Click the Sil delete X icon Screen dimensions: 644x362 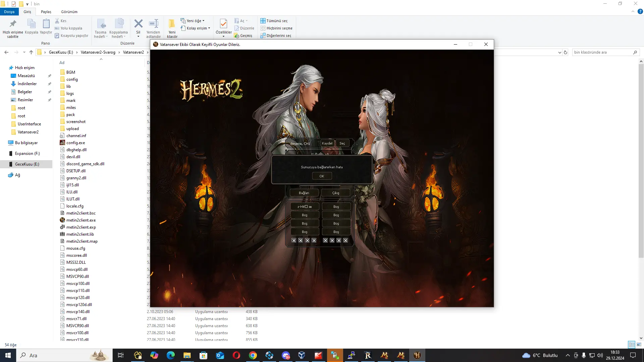(138, 24)
